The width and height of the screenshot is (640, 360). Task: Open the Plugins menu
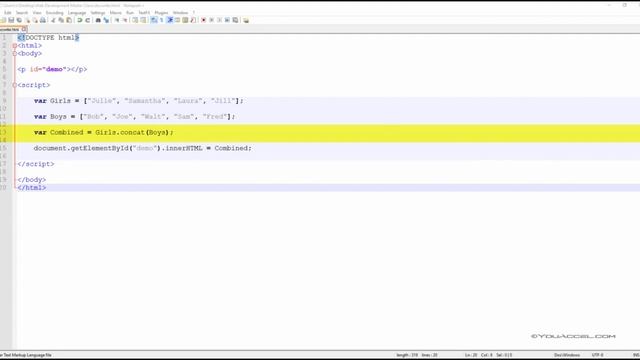(x=161, y=13)
